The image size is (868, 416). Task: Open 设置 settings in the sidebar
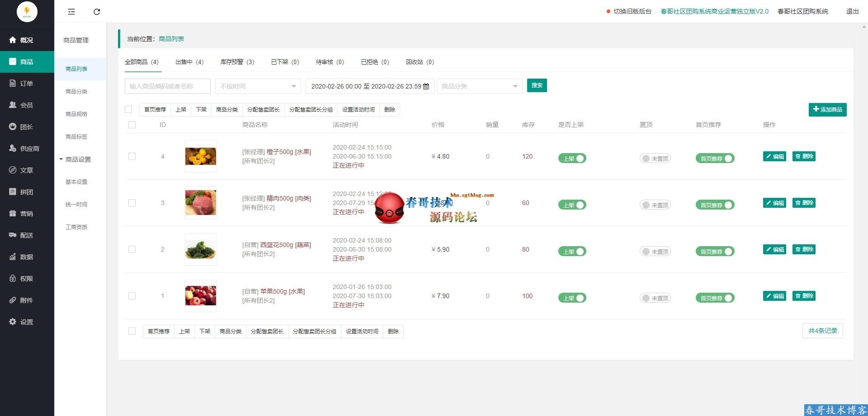26,322
